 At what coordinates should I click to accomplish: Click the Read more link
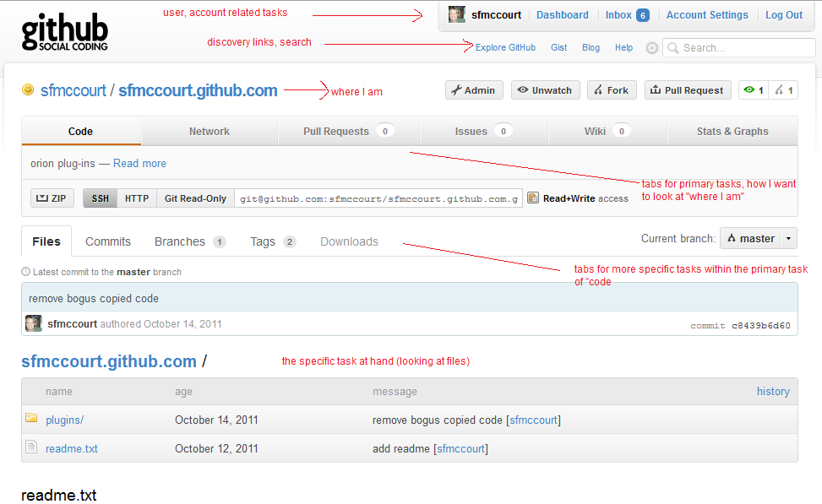click(139, 164)
